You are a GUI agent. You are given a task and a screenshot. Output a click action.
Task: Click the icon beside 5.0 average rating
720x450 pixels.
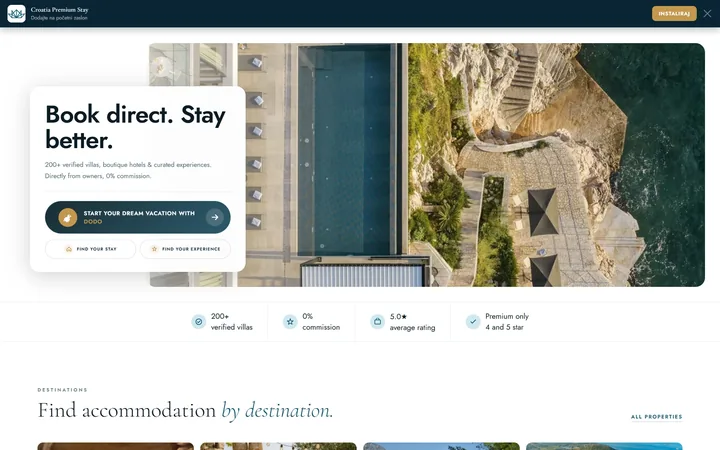tap(377, 322)
